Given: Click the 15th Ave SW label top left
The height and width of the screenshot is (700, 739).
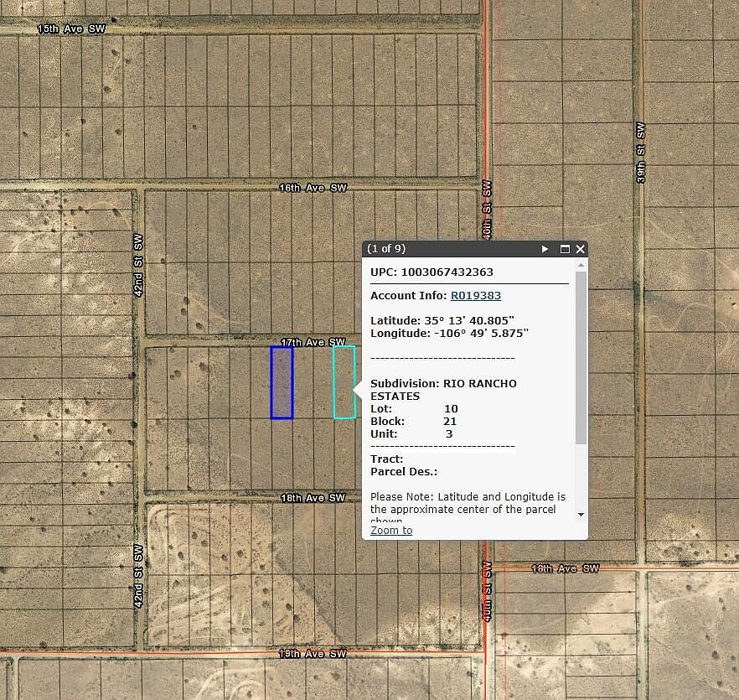Looking at the screenshot, I should pos(71,28).
